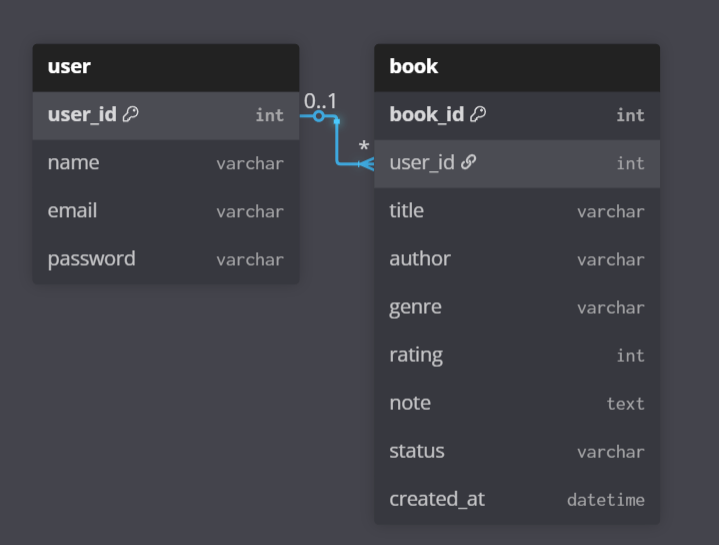Viewport: 719px width, 545px height.
Task: Click the crow's foot end of the relationship
Action: pyautogui.click(x=366, y=164)
